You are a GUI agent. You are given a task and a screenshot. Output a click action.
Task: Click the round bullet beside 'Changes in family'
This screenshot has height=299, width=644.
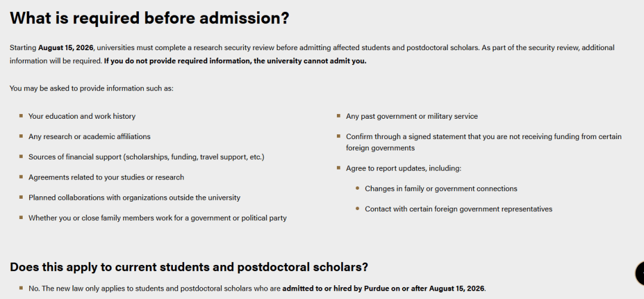tap(357, 189)
